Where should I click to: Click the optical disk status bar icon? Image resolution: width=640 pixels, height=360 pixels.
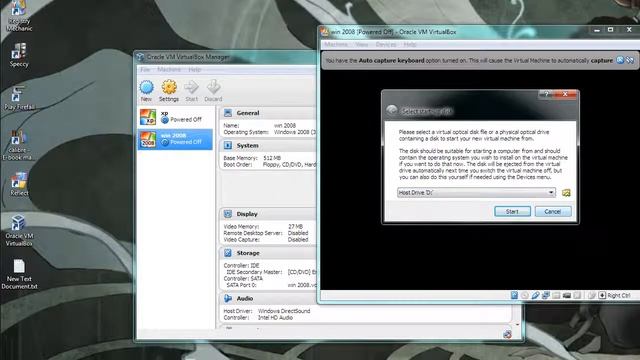click(525, 295)
